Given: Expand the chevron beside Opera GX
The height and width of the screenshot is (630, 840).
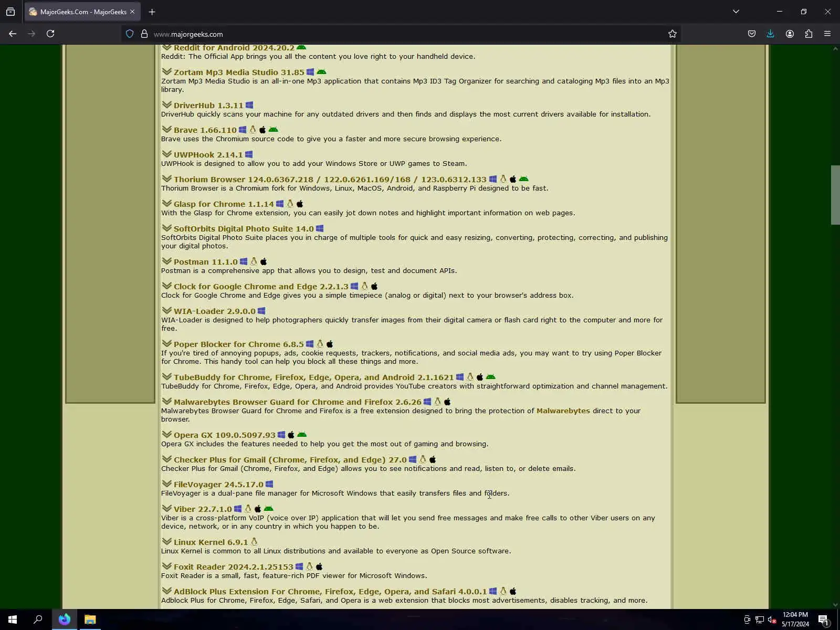Looking at the screenshot, I should coord(167,434).
